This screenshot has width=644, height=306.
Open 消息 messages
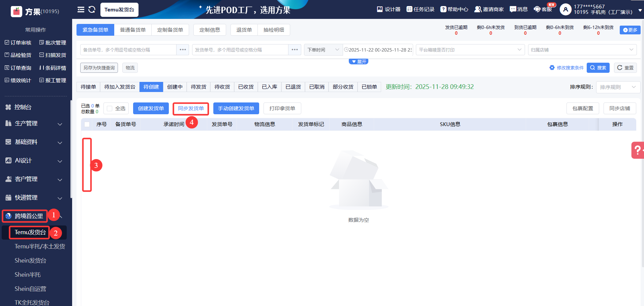(x=519, y=9)
